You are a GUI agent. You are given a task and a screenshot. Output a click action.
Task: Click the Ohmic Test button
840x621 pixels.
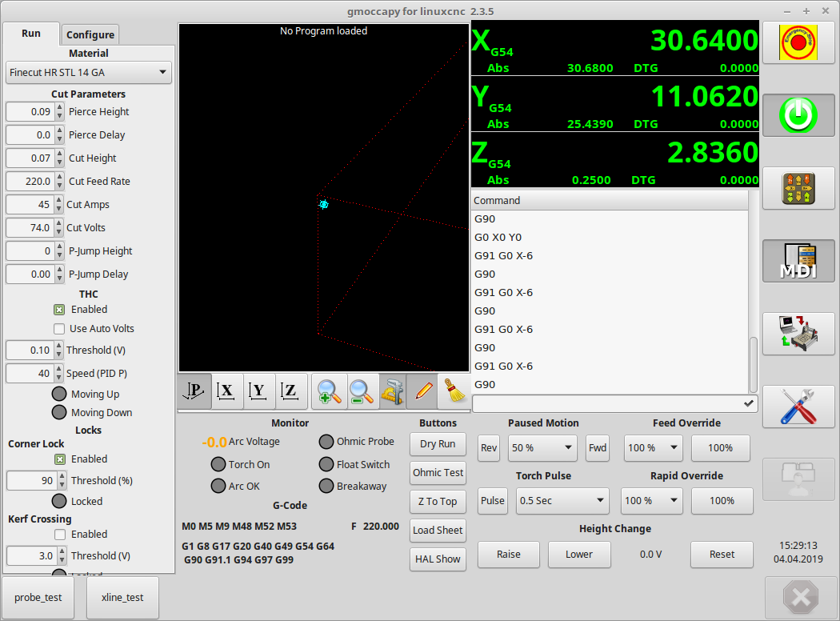438,473
